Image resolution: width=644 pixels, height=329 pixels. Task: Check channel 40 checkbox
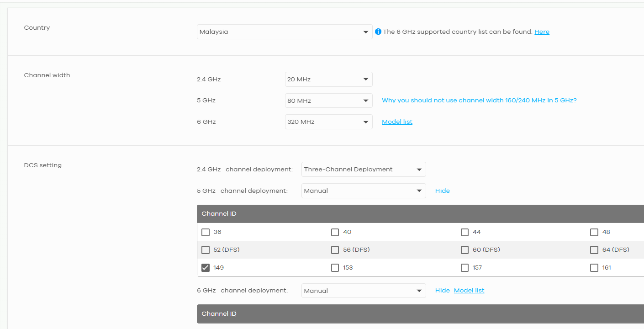[335, 232]
